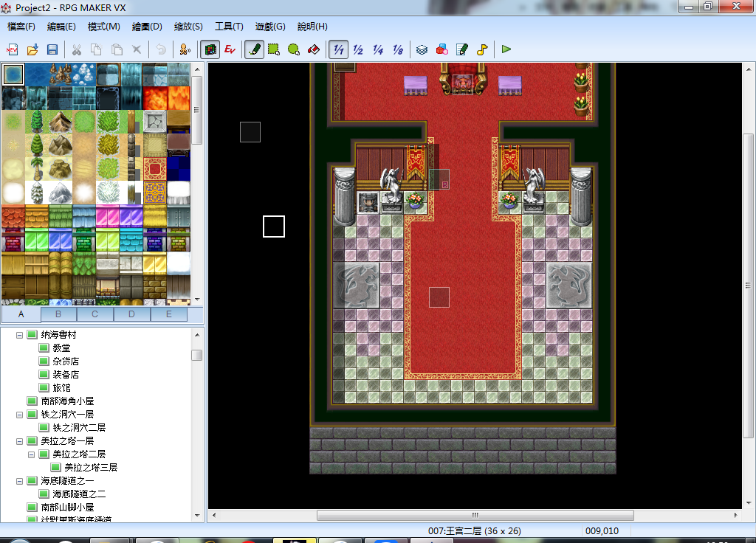Collapse the 美拉之塔一层 map branch

[x=20, y=441]
